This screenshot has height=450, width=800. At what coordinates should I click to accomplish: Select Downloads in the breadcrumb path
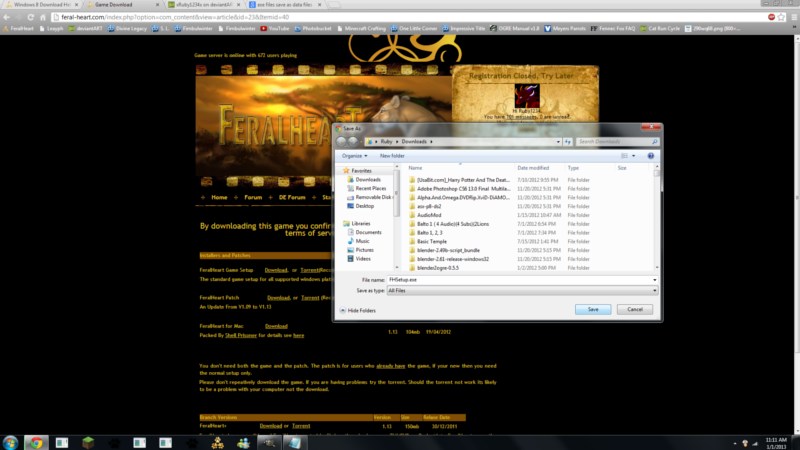tap(414, 141)
